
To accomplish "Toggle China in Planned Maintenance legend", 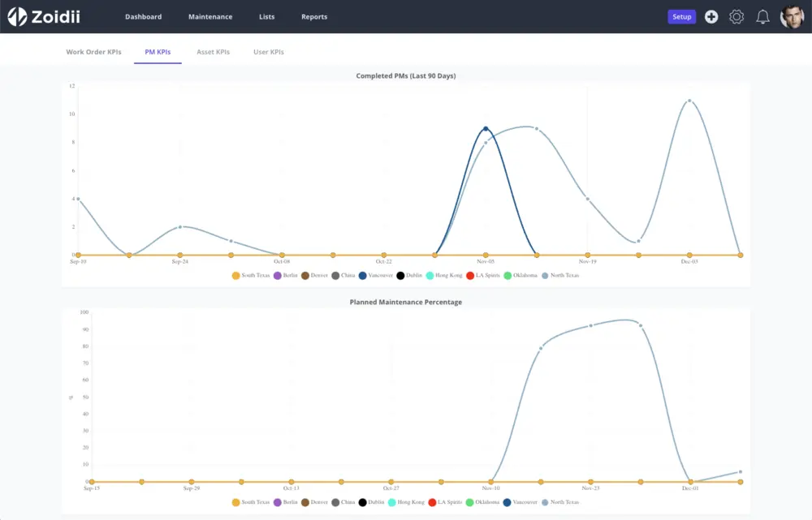I will (343, 502).
